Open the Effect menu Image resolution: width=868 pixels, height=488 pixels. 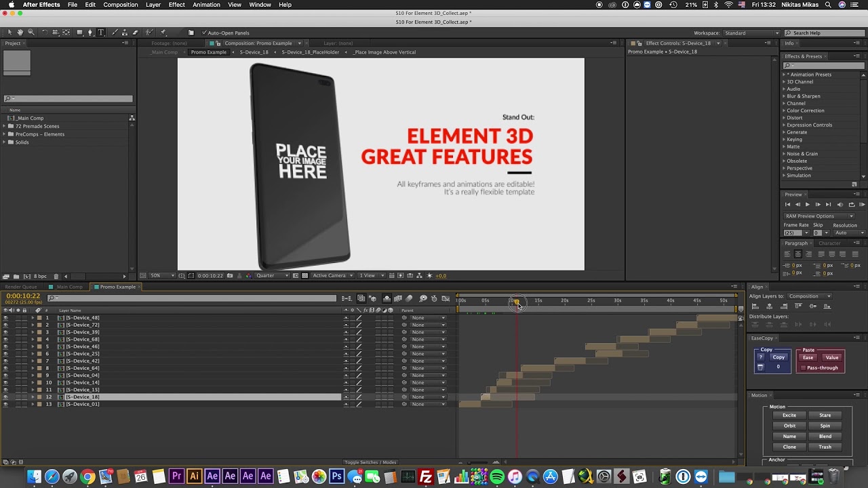click(x=177, y=5)
